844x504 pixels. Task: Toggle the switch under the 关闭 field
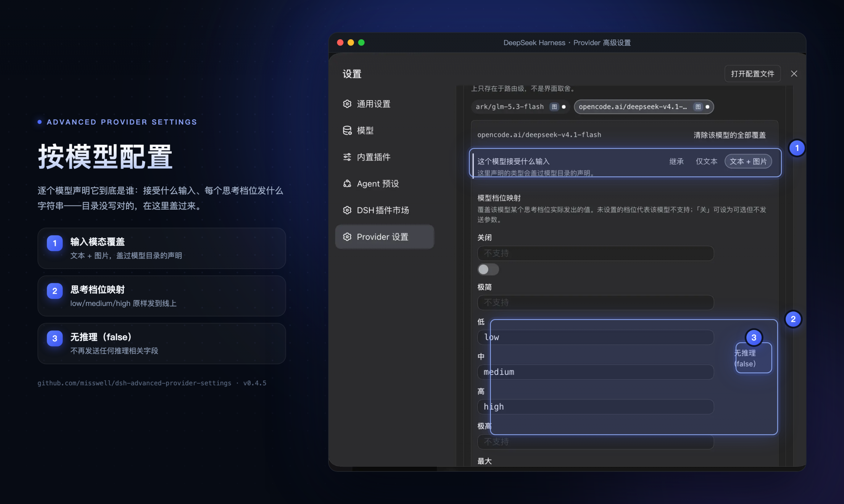tap(488, 270)
